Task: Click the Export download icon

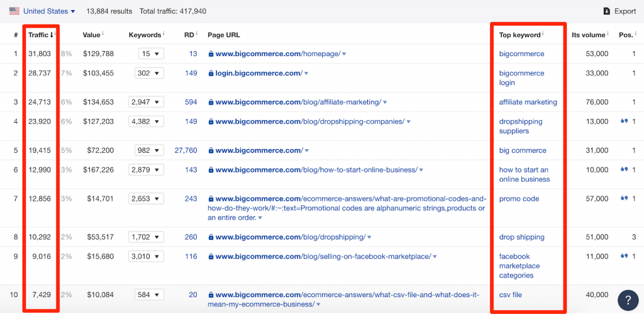Action: point(606,11)
